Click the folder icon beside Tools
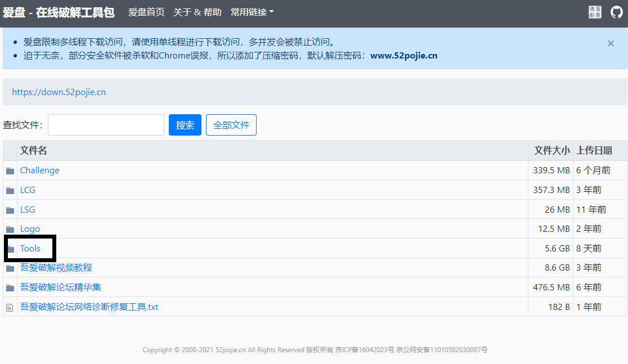628x364 pixels. click(x=10, y=249)
